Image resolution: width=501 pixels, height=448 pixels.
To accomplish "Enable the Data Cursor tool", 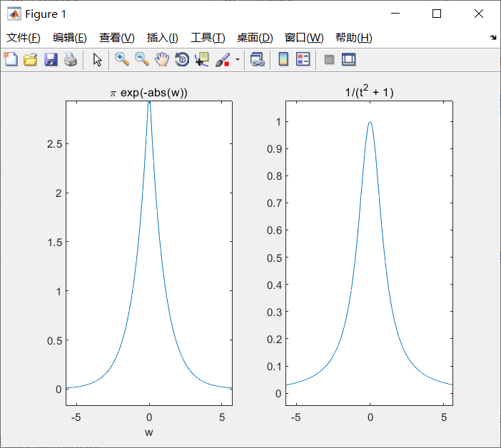I will (202, 59).
